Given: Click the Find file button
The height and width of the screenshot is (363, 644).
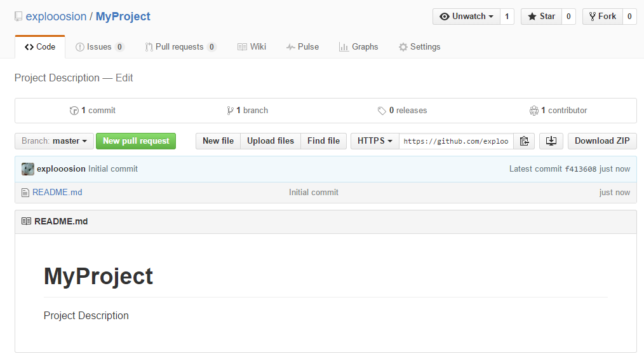Looking at the screenshot, I should (x=324, y=141).
